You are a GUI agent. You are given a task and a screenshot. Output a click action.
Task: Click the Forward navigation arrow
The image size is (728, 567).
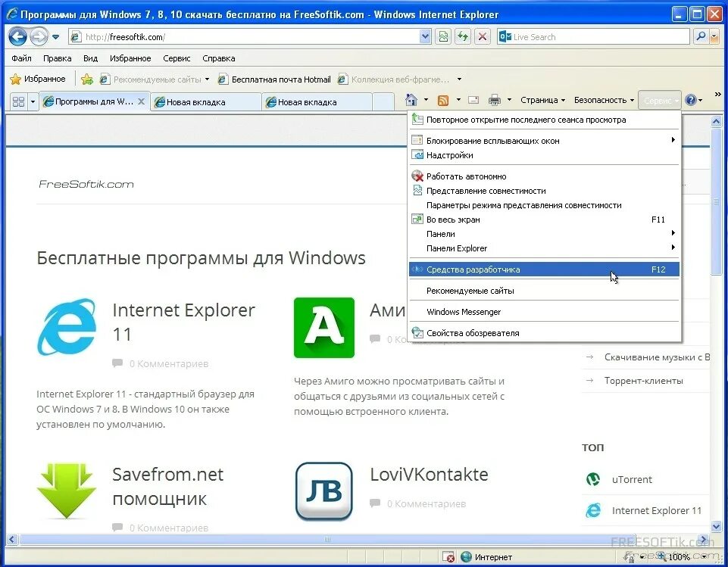tap(39, 36)
